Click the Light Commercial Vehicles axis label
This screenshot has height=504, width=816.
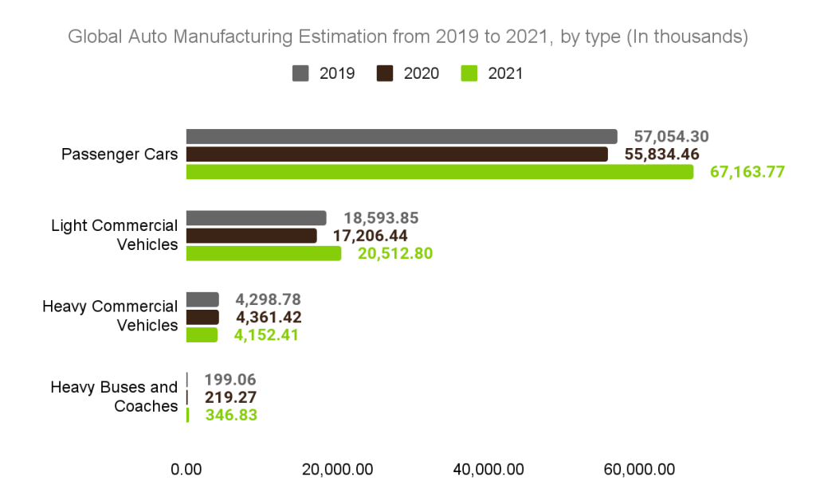(x=116, y=235)
